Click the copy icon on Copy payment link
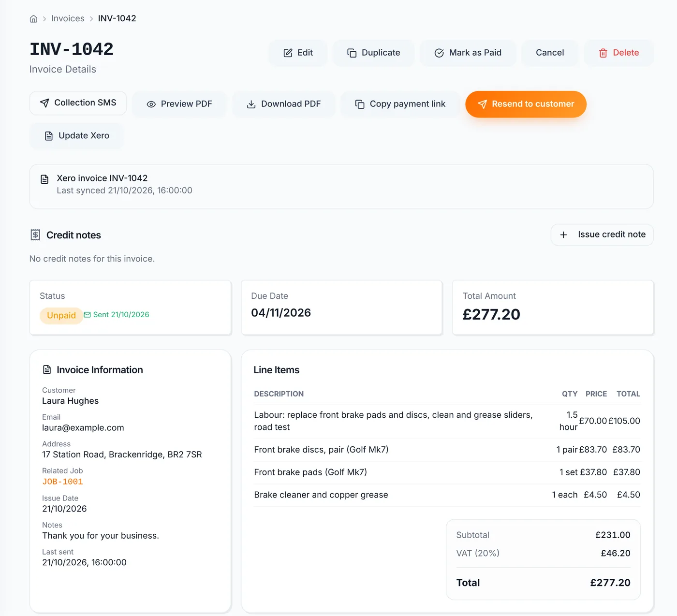 360,104
